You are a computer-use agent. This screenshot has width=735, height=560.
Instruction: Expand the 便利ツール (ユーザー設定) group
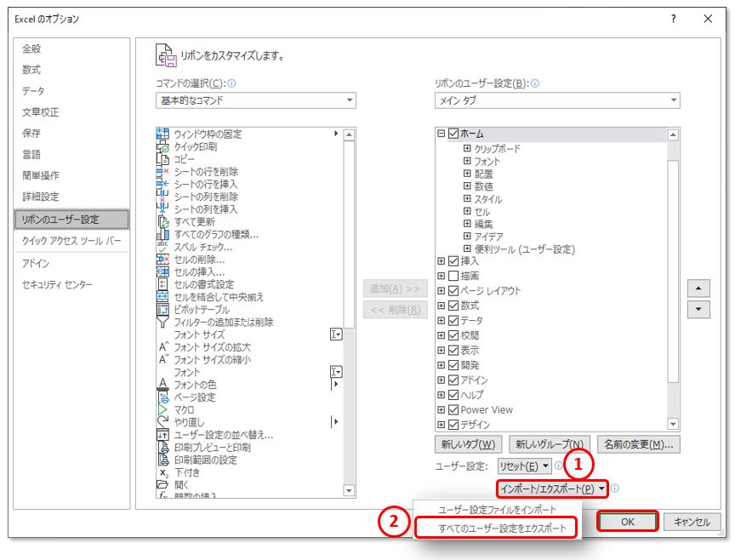(x=467, y=249)
